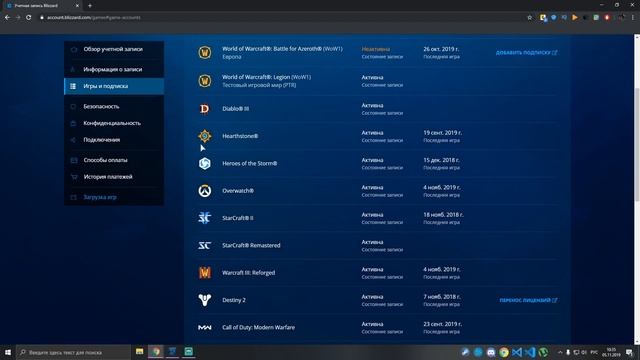Click the Heroes of the Storm name
The height and width of the screenshot is (360, 640).
(249, 163)
